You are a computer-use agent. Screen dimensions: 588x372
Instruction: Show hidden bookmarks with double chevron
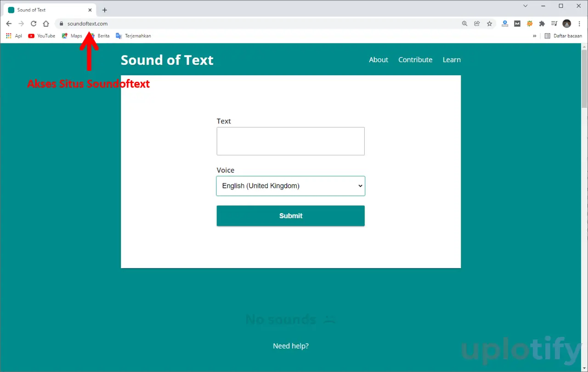point(535,36)
